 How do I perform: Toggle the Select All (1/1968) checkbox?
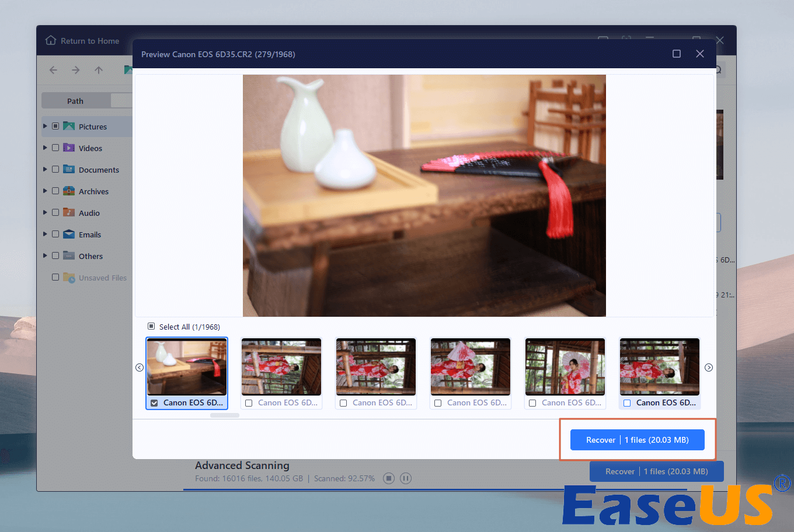[x=151, y=326]
